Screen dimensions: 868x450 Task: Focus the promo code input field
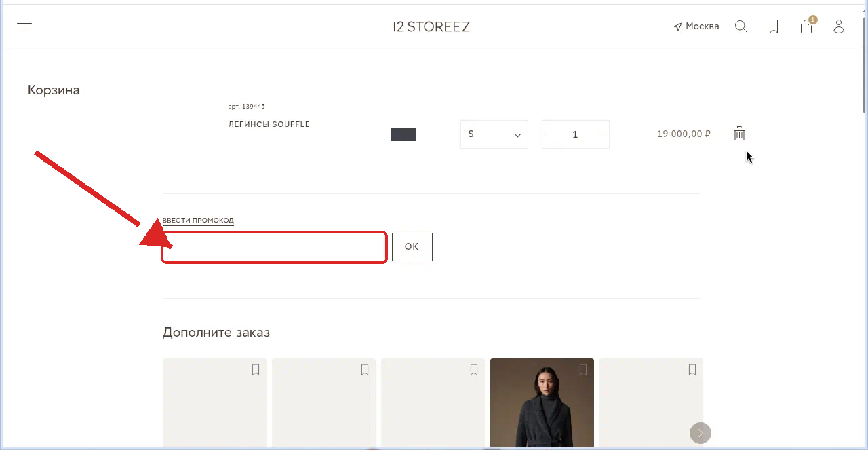pos(275,247)
